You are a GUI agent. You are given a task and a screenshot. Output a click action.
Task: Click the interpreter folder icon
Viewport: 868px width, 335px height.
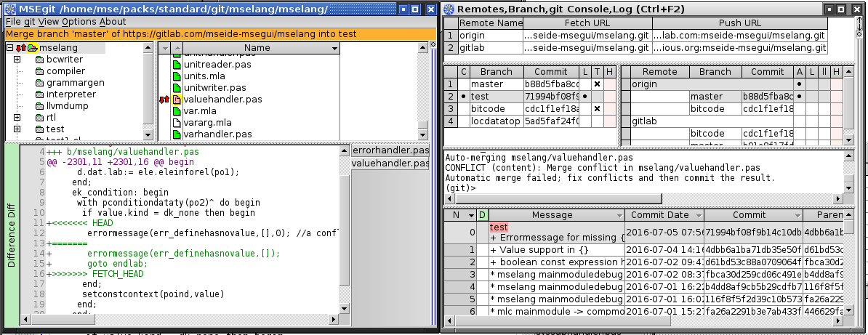(40, 94)
